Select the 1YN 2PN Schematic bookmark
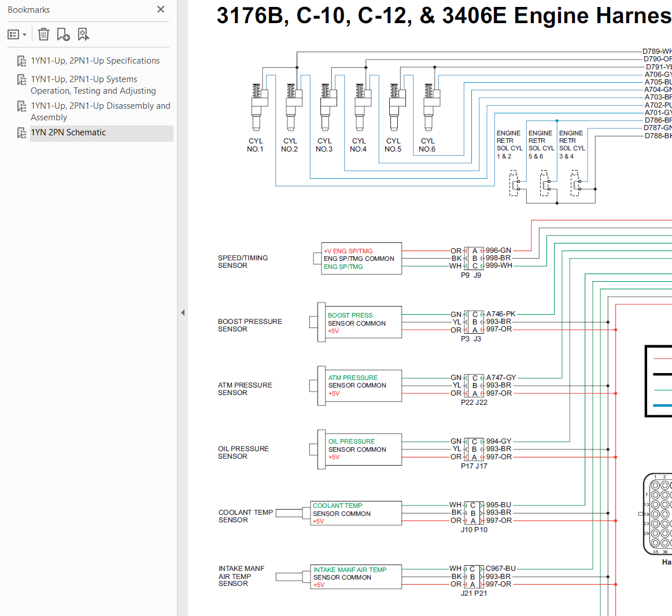This screenshot has height=616, width=672. click(x=68, y=132)
